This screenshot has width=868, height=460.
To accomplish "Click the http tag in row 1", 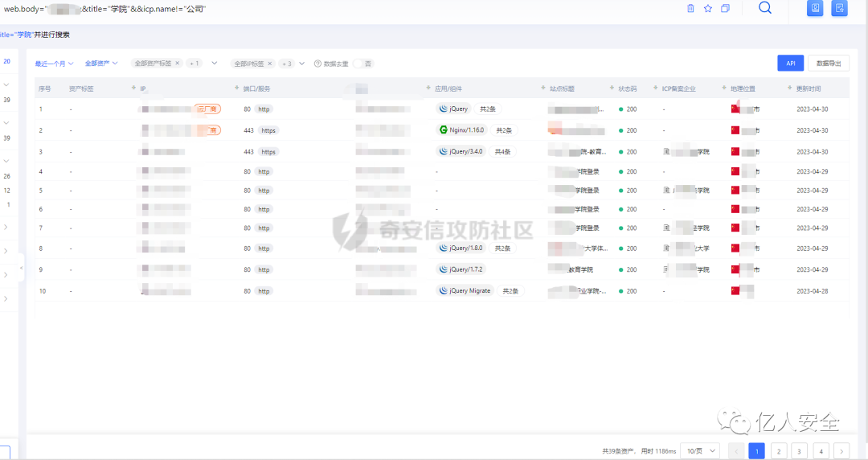I will pyautogui.click(x=264, y=109).
